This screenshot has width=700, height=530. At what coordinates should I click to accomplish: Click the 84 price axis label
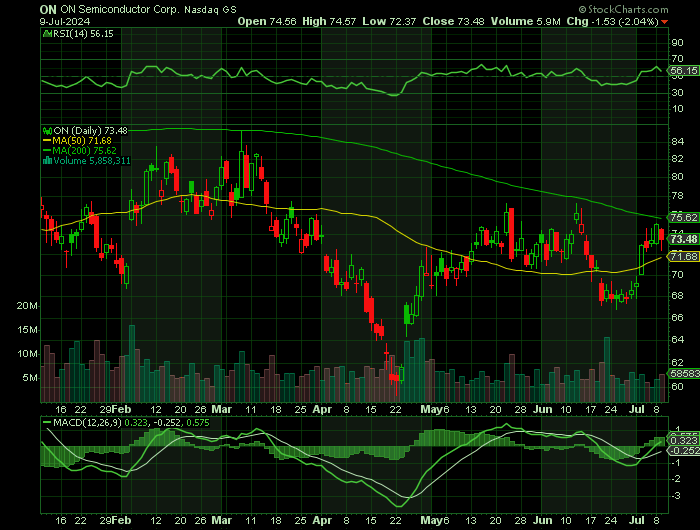[677, 142]
